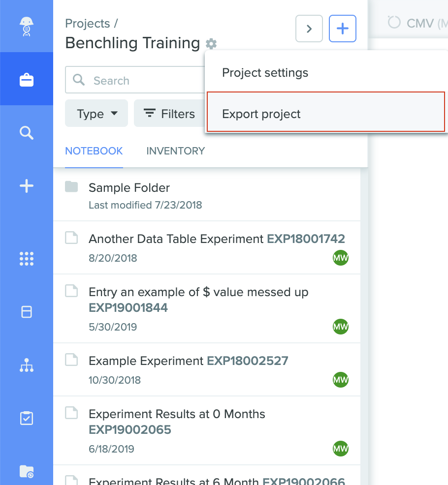Open the requests clipboard checkmark icon
448x485 pixels.
[26, 418]
